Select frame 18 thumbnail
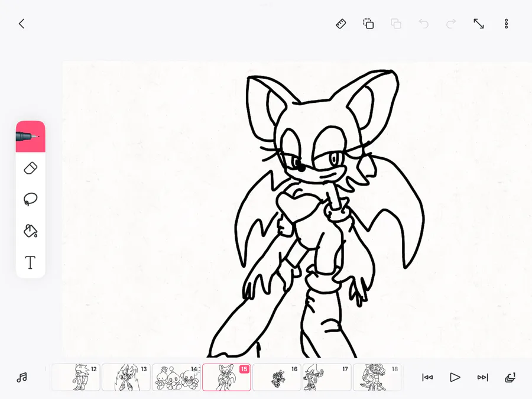 (x=377, y=377)
